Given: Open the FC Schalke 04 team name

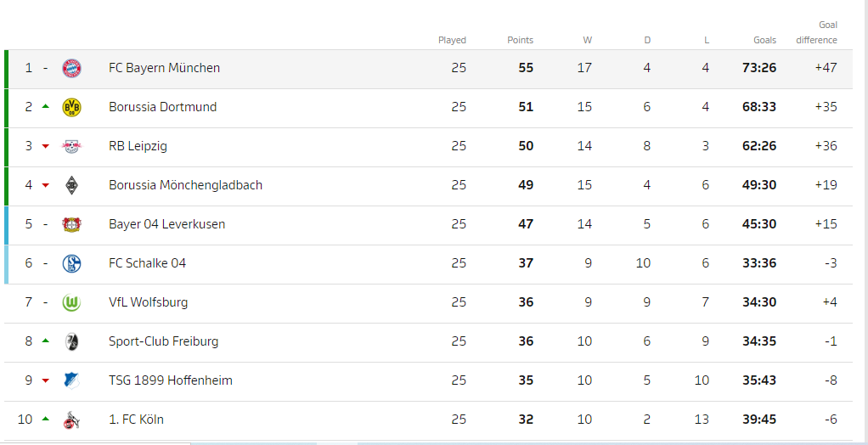Looking at the screenshot, I should click(147, 263).
